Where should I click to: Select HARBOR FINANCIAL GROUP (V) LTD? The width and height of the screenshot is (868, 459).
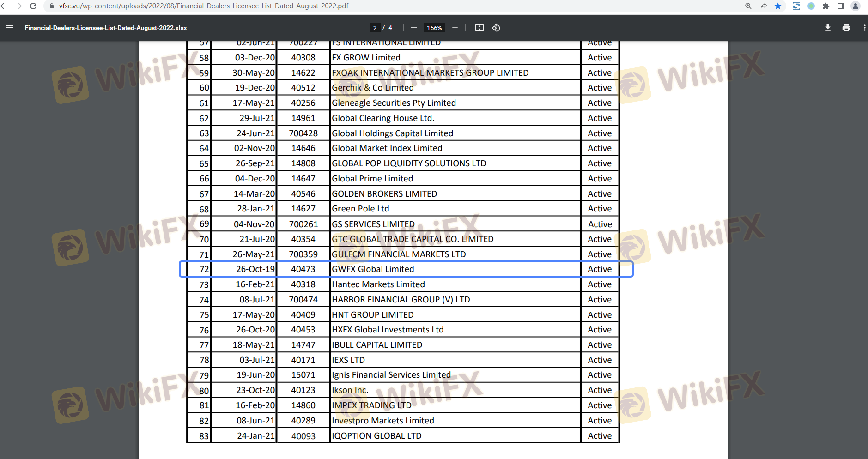point(401,300)
